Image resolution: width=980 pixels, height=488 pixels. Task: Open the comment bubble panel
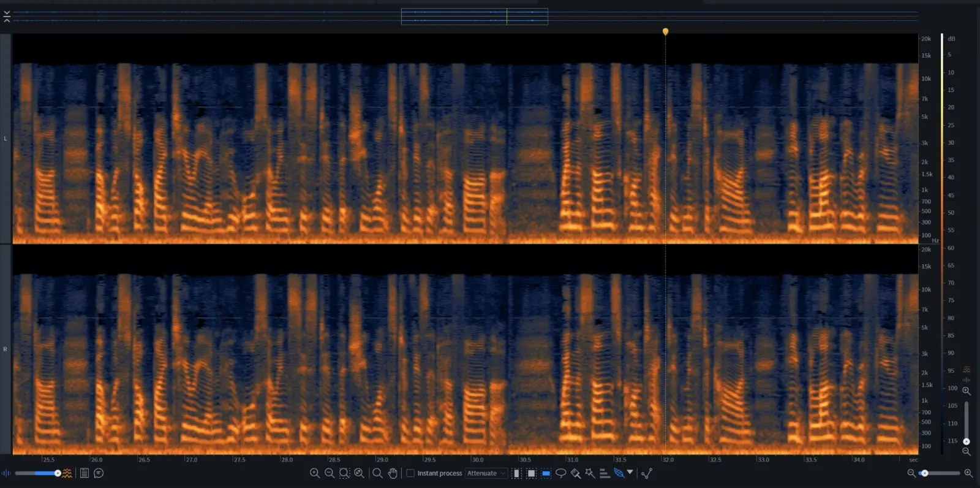coord(99,473)
